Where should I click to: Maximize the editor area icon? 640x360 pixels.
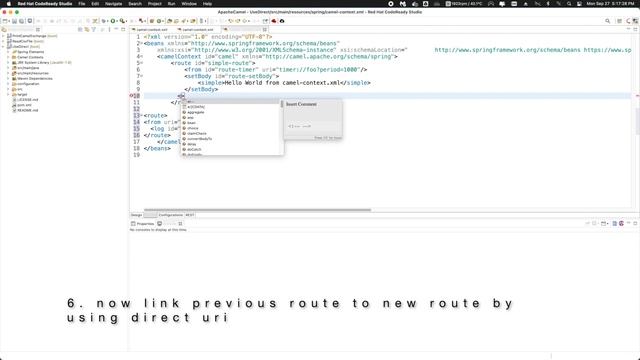(x=635, y=29)
